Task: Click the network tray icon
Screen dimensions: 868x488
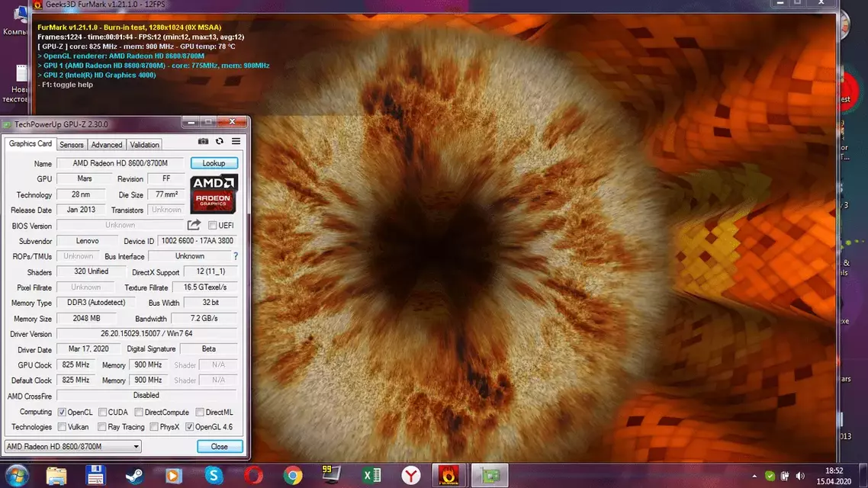Action: point(785,476)
